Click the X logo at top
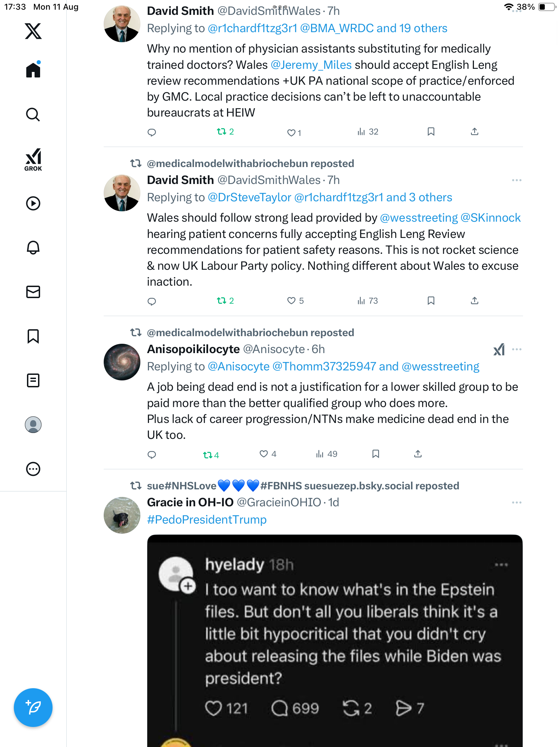The image size is (560, 747). click(x=33, y=31)
